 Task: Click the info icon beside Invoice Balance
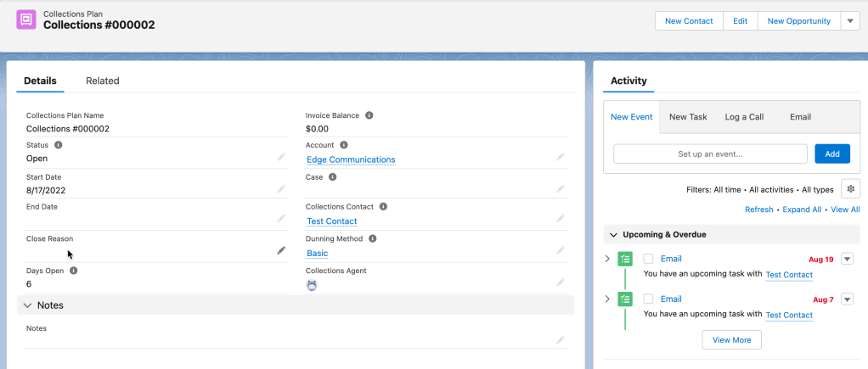(x=369, y=115)
